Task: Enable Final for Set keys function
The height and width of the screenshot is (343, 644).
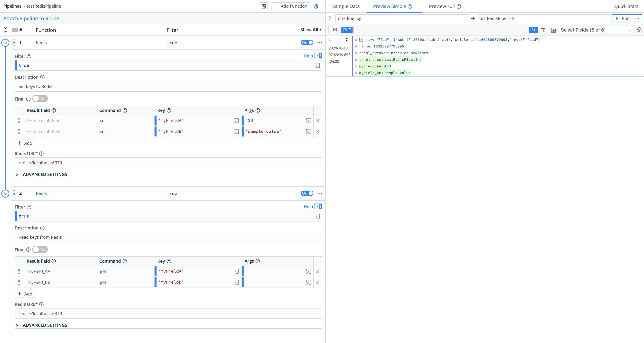Action: coord(40,99)
